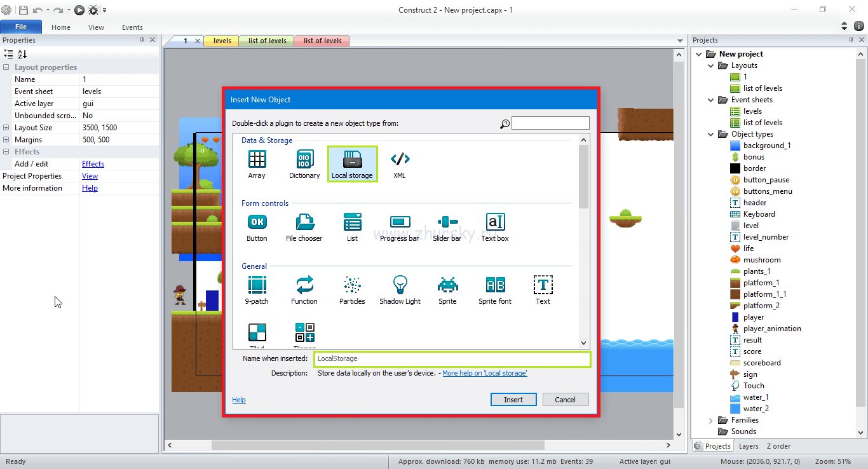Click the search magnifier icon in dialog

point(505,124)
